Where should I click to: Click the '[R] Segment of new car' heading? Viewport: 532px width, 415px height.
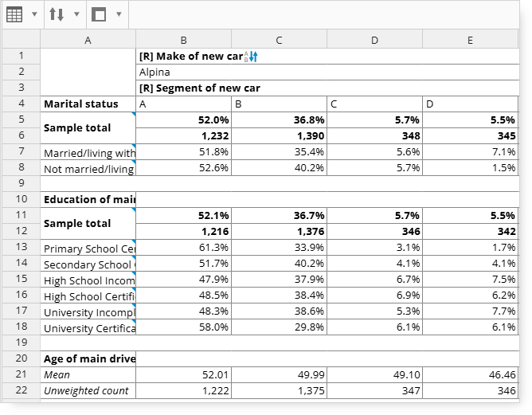327,88
